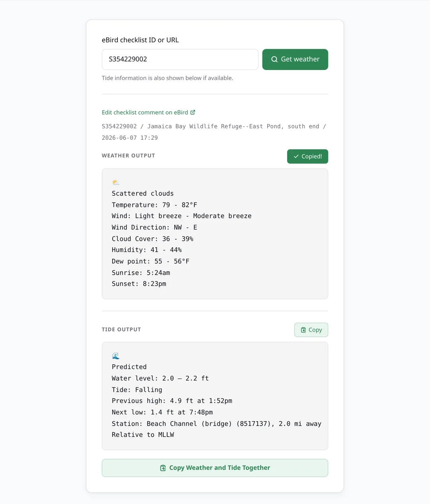
Task: Click the clipboard icon in tide Copy button
Action: tap(303, 330)
